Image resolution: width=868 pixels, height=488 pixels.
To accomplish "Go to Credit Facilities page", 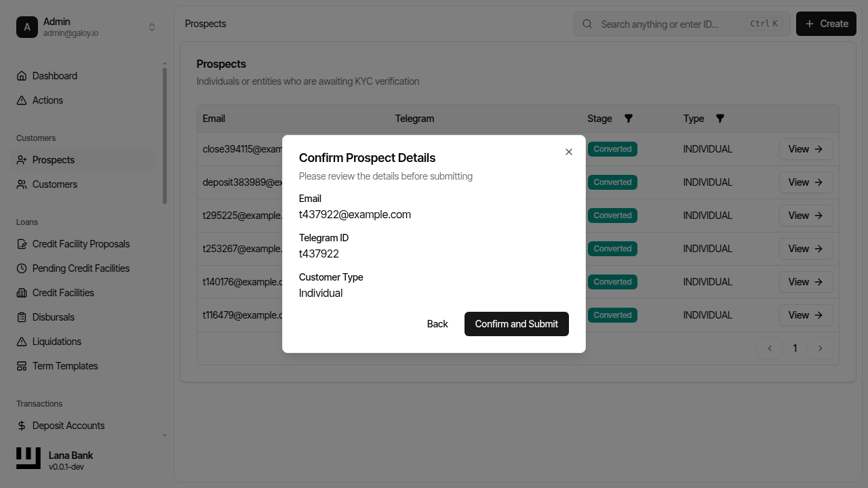I will pyautogui.click(x=63, y=293).
